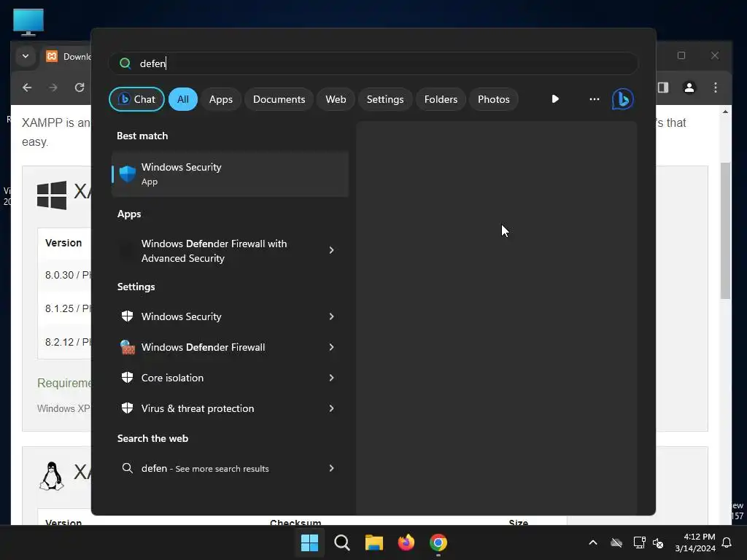Click Windows Defender Firewall settings icon
747x560 pixels.
127,347
